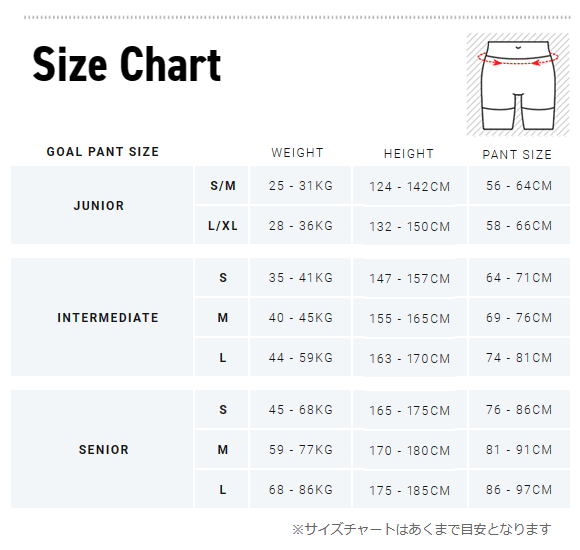Viewport: 580px width, 550px height.
Task: Click the PANT SIZE column header
Action: (517, 155)
